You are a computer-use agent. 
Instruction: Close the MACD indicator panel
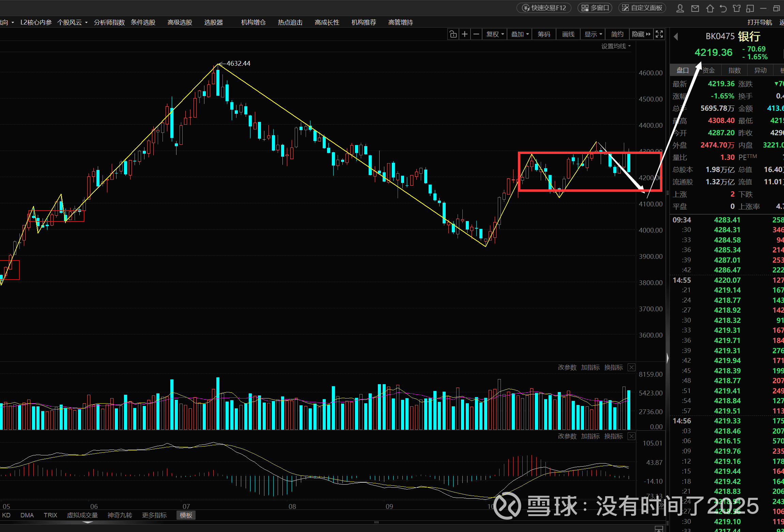pos(631,436)
